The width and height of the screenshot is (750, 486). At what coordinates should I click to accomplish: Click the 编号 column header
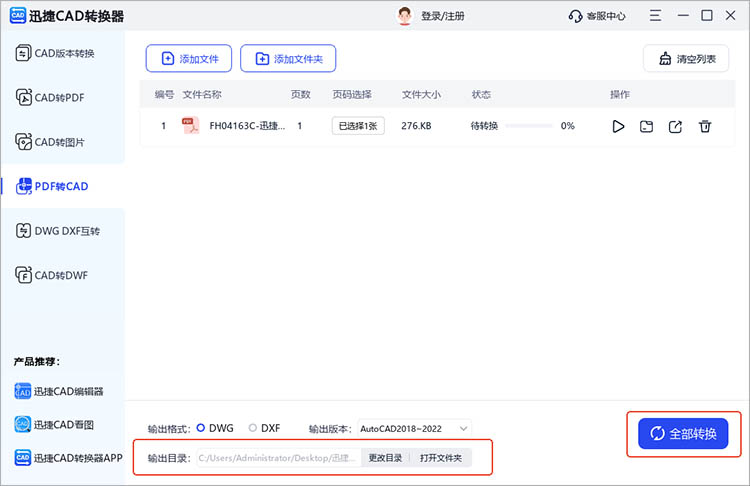click(164, 94)
